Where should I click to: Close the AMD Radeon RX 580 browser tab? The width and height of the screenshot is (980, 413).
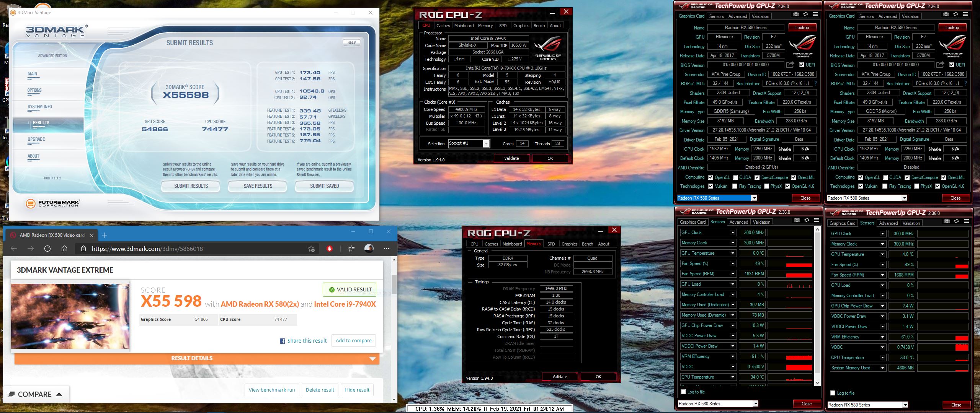(91, 235)
